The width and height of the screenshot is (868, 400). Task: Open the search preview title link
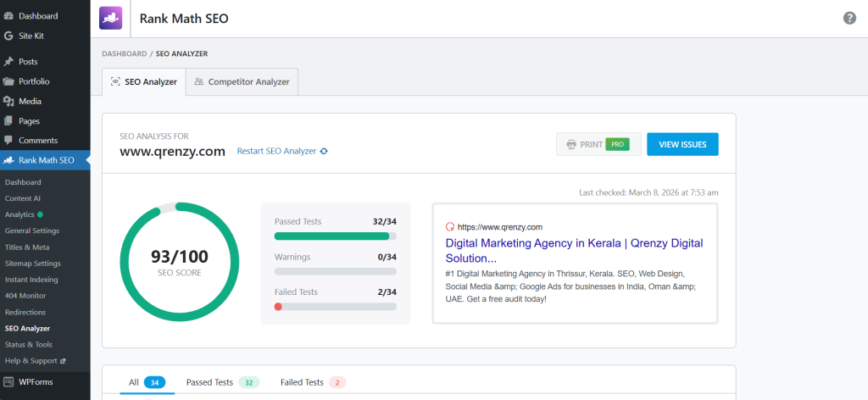(x=574, y=250)
